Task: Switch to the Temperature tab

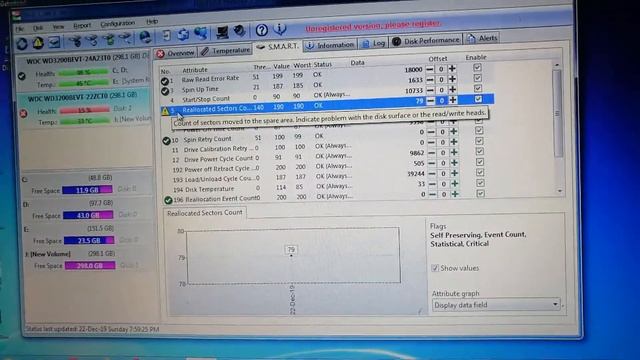Action: [225, 51]
